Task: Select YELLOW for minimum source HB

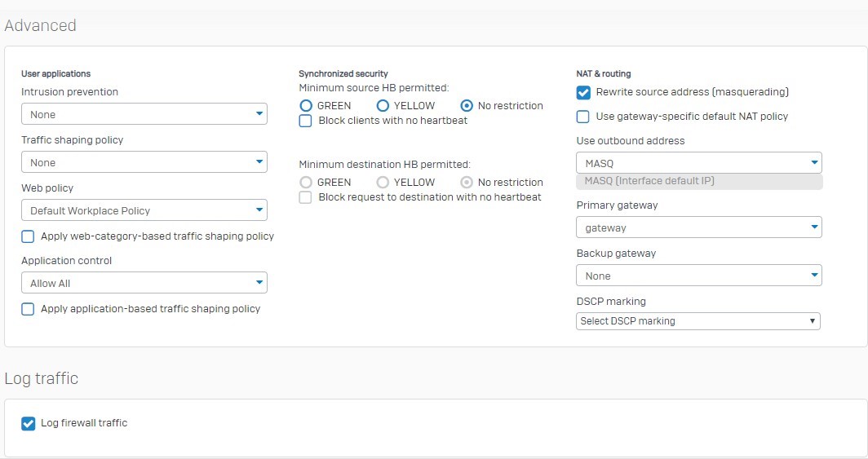Action: 383,106
